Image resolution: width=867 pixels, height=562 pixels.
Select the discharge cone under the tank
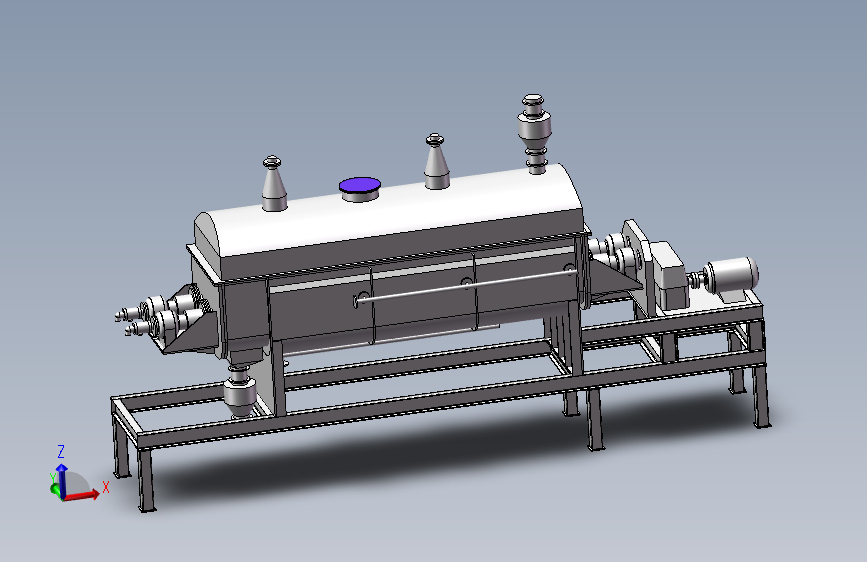click(x=240, y=392)
